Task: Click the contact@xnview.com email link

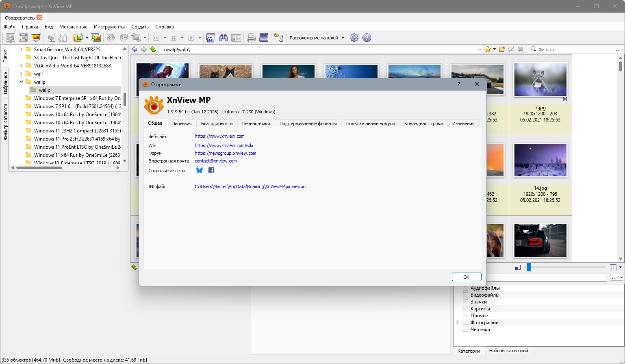Action: 216,161
